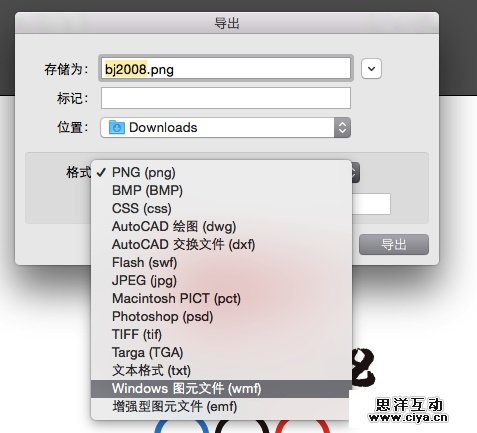Screen dimensions: 477x433
Task: Click the 导出 export button
Action: pos(394,245)
